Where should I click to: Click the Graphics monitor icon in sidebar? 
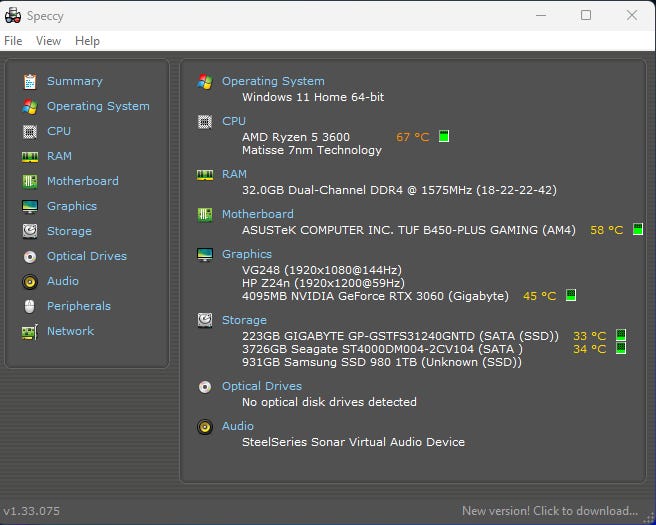point(30,207)
